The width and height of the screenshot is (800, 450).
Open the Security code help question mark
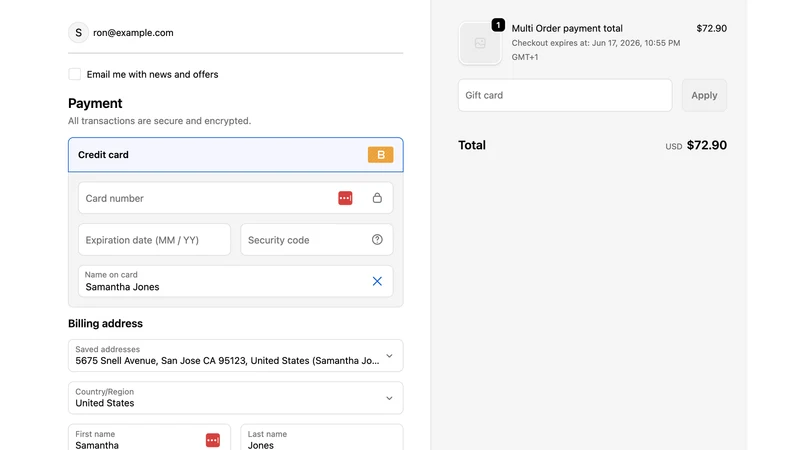tap(377, 240)
